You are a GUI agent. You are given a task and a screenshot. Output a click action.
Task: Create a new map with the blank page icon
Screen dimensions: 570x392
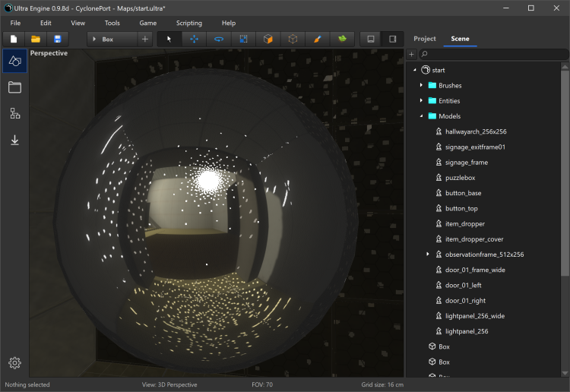point(14,39)
